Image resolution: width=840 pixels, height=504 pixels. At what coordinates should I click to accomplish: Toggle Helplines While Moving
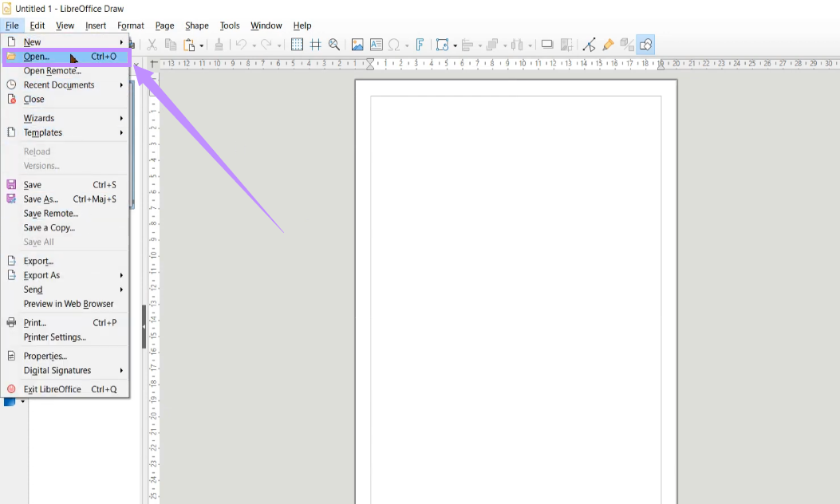pos(315,44)
